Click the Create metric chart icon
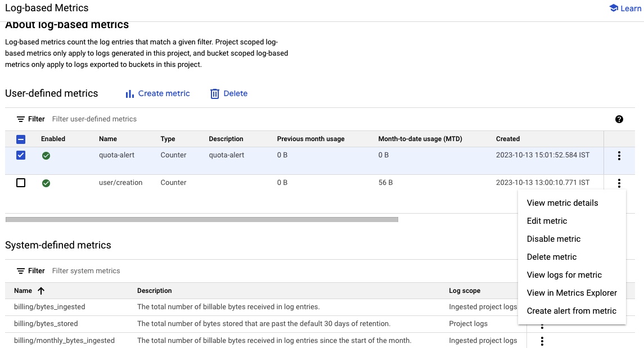Viewport: 644px width, 348px height. pyautogui.click(x=130, y=93)
